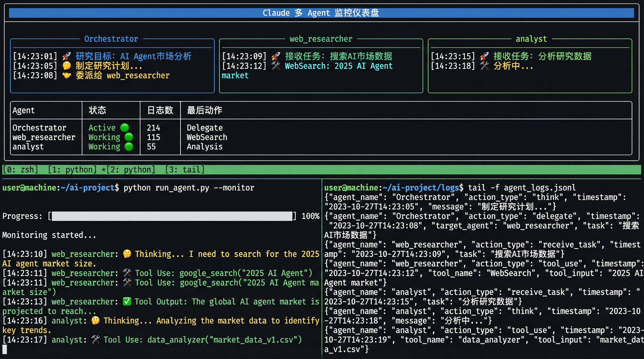Click the Claude 多 Agent 监控仪表盘 title bar
Viewport: 644px width, 359px height.
321,13
